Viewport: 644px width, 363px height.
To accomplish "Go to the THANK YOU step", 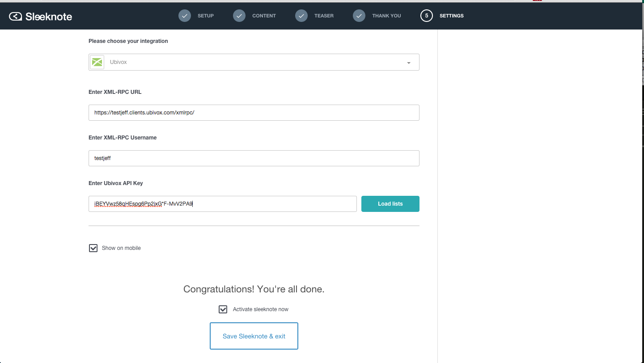I will tap(386, 16).
